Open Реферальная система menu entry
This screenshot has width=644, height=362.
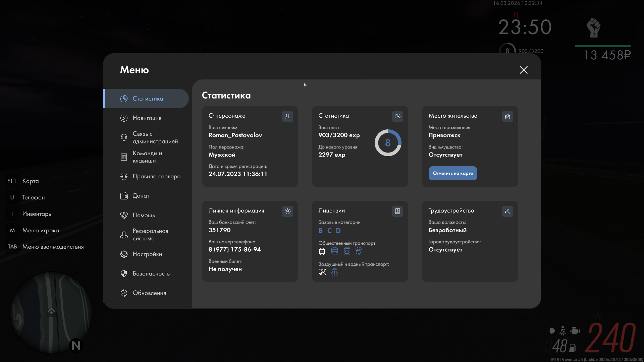tap(150, 235)
